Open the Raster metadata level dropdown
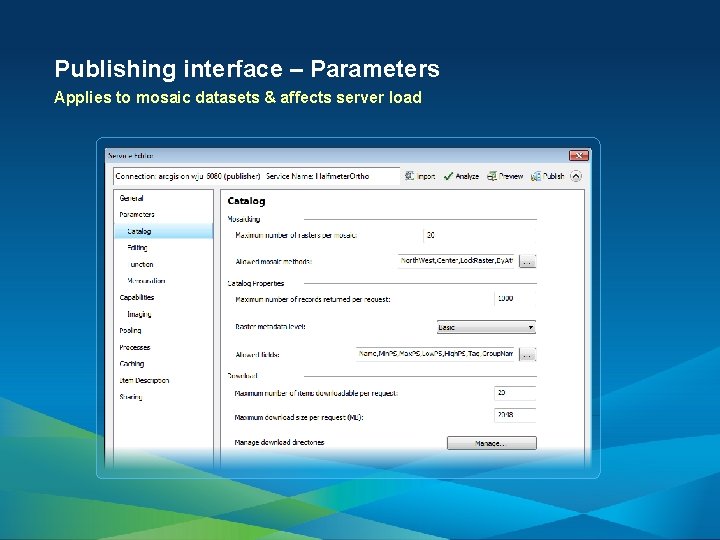 (x=486, y=327)
